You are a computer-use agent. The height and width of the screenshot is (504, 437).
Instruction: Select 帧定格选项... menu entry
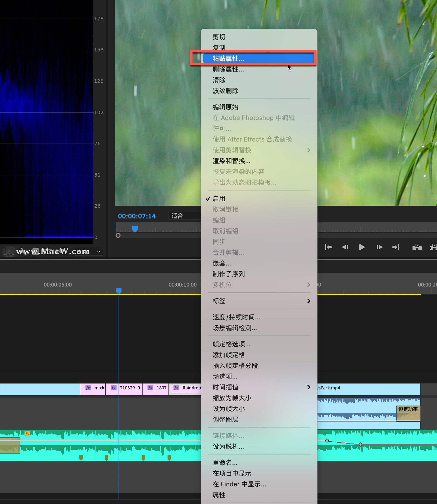tap(259, 344)
